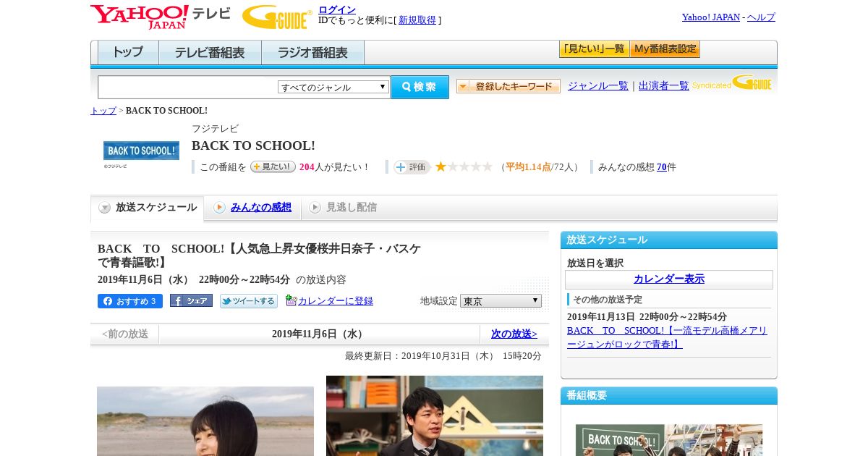Open the 出演者一覧 link
868x456 pixels.
[x=664, y=86]
